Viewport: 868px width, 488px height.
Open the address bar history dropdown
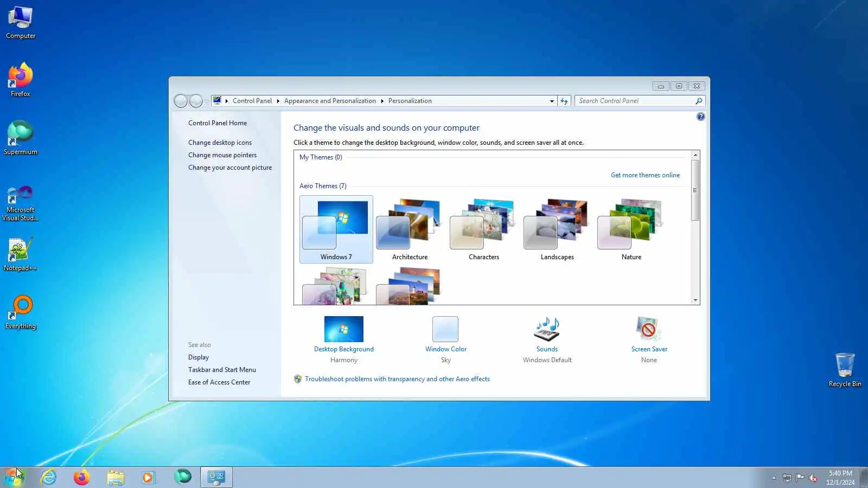point(552,101)
